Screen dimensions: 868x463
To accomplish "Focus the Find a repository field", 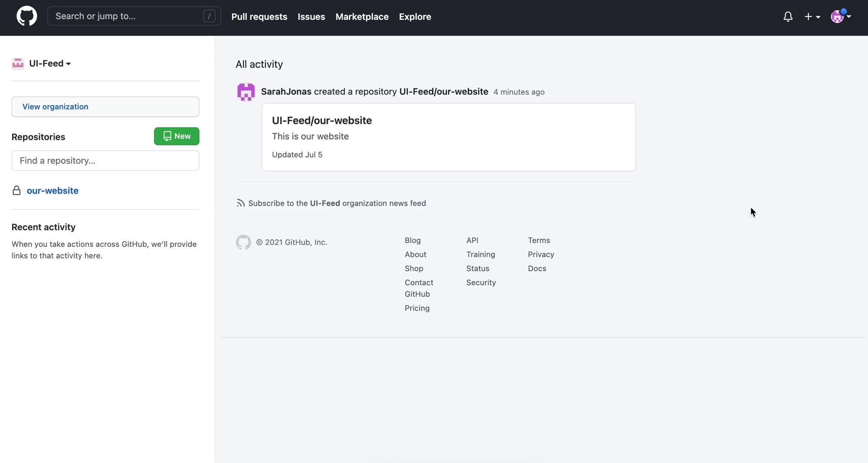I will pyautogui.click(x=105, y=161).
